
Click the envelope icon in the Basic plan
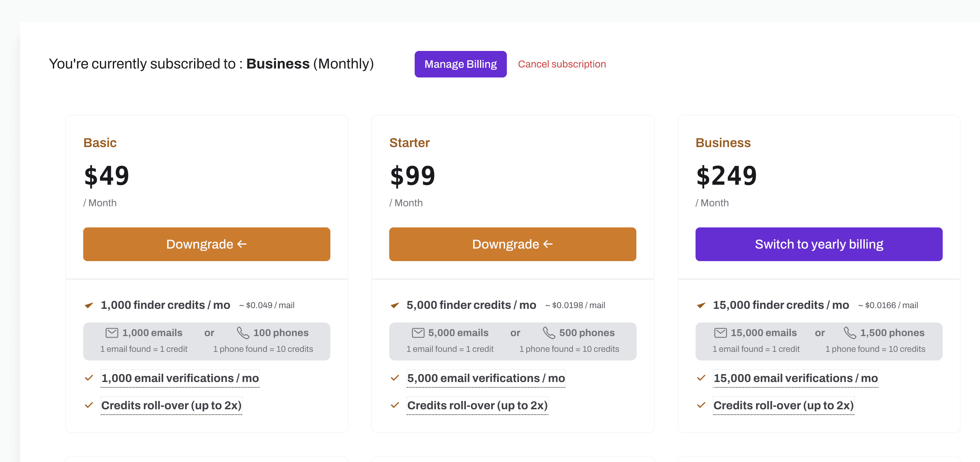(111, 332)
